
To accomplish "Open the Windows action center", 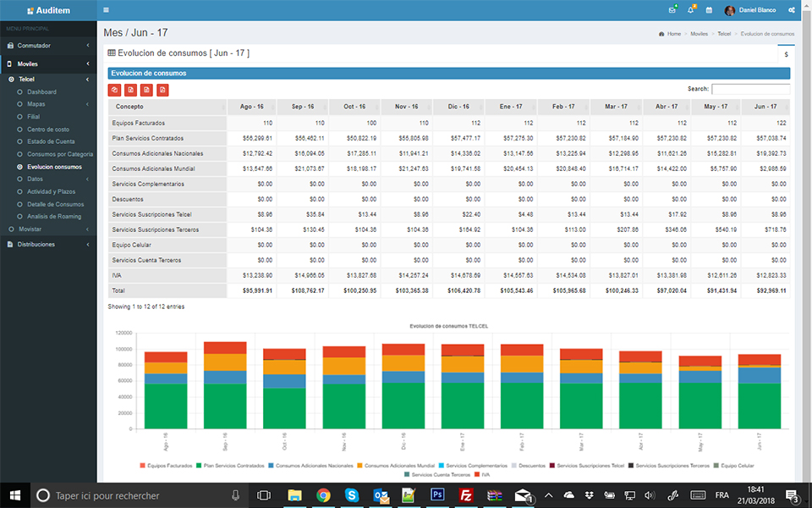I will click(x=792, y=496).
